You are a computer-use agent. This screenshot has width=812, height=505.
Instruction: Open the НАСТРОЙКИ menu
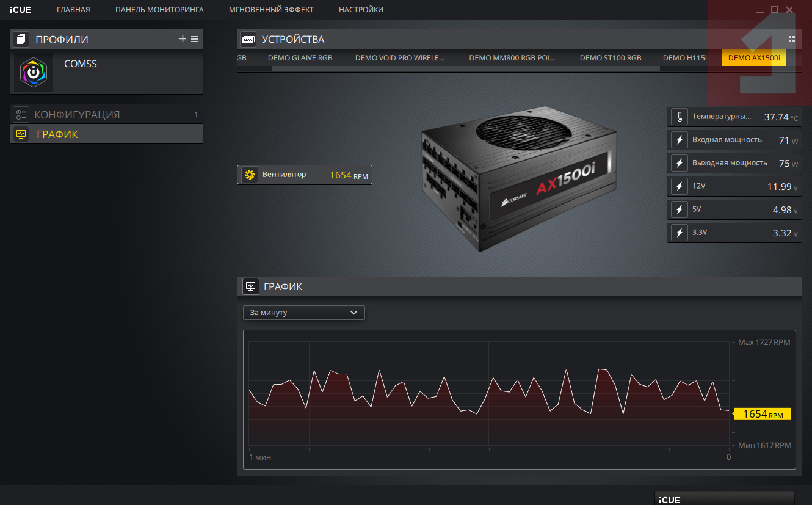coord(361,10)
